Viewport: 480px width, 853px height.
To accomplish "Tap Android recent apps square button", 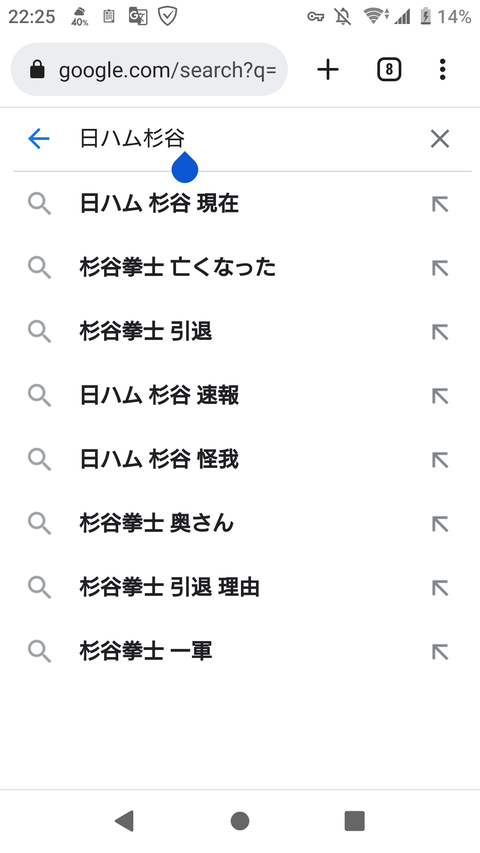I will pyautogui.click(x=354, y=820).
